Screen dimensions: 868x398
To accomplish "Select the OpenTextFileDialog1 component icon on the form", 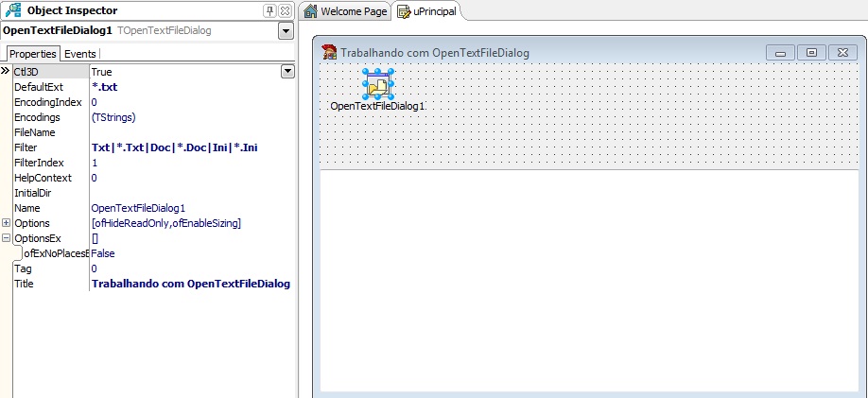I will pos(379,84).
